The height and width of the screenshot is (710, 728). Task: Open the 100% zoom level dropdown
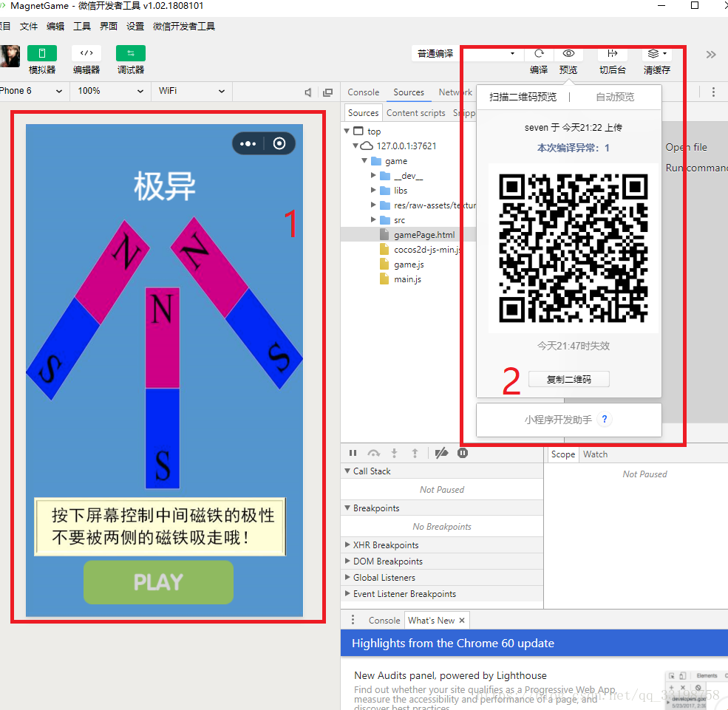tap(111, 91)
